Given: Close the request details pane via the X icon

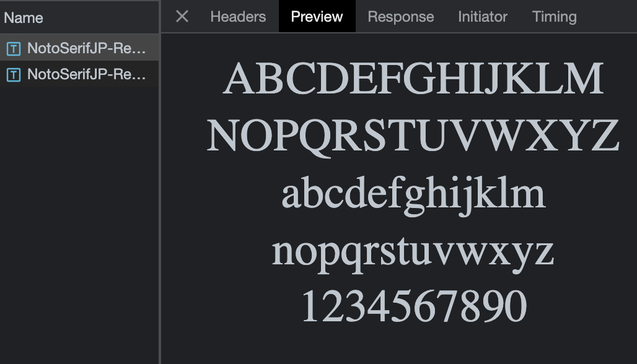Looking at the screenshot, I should pyautogui.click(x=181, y=17).
